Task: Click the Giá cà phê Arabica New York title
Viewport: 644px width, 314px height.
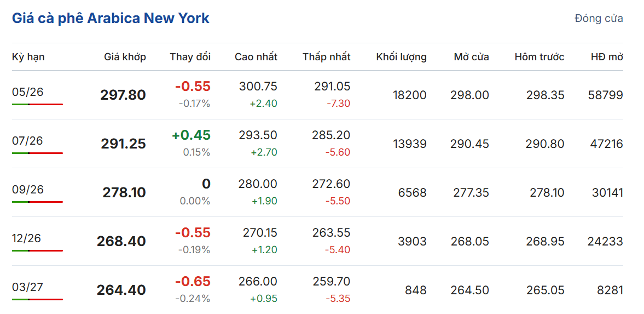Action: (x=111, y=18)
